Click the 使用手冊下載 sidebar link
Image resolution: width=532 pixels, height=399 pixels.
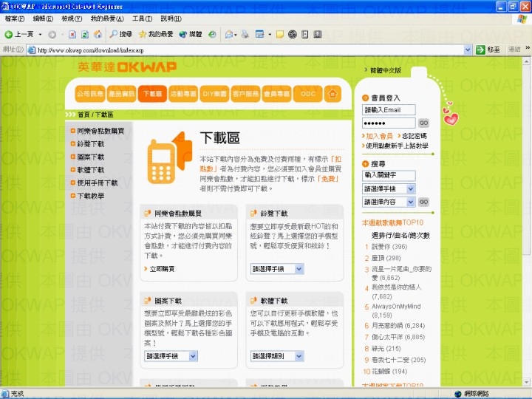coord(97,183)
